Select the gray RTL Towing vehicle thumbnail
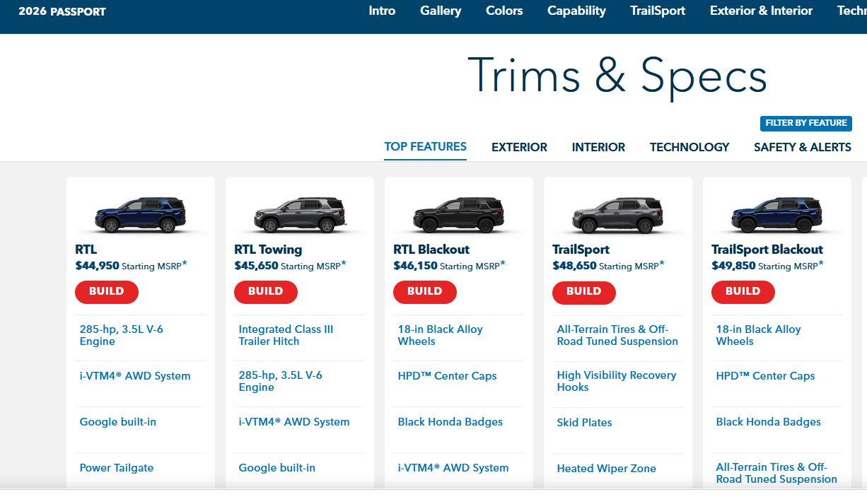867x504 pixels. coord(300,214)
